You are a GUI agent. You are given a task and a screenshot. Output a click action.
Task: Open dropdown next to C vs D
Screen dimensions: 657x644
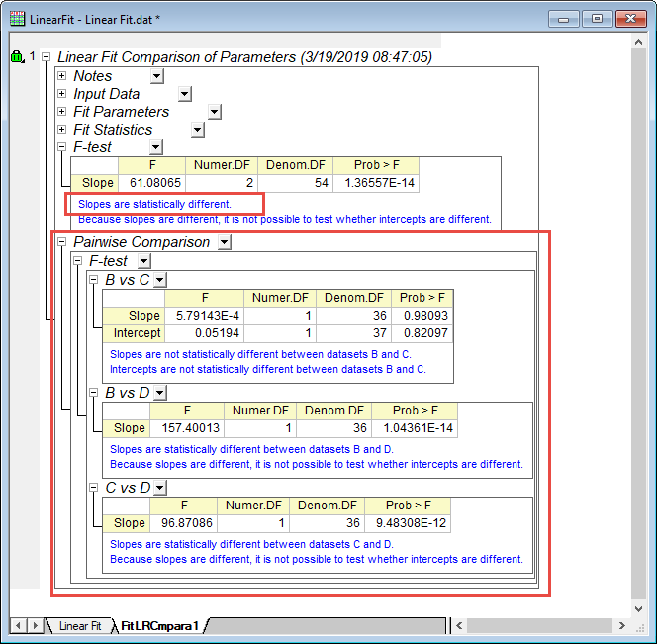(160, 488)
